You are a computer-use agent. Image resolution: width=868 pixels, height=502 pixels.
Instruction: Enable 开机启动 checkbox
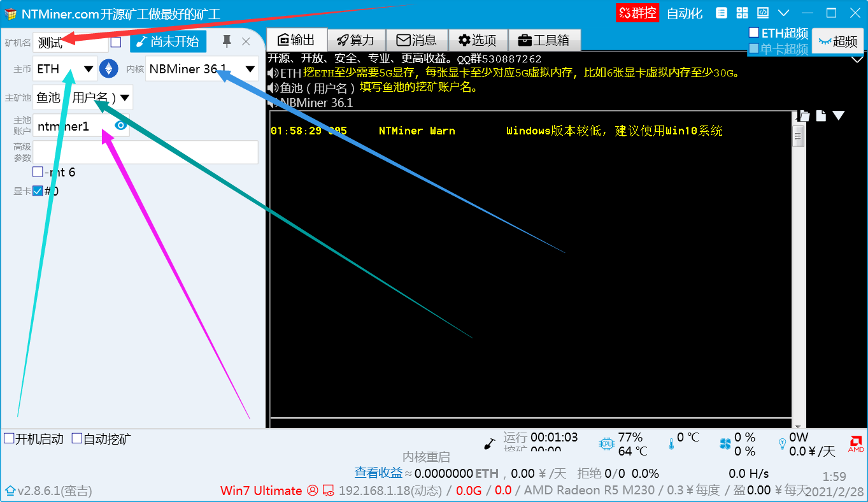pos(9,439)
